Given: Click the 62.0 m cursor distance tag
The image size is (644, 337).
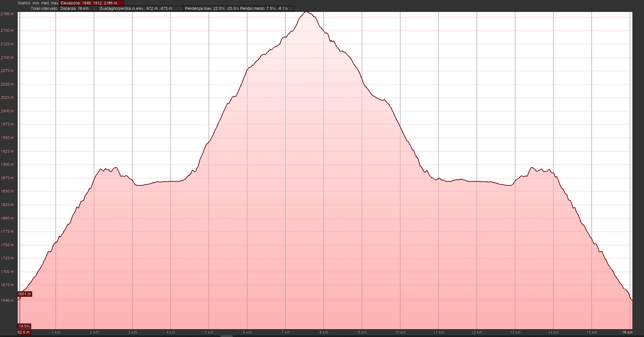Looking at the screenshot, I should [x=24, y=332].
